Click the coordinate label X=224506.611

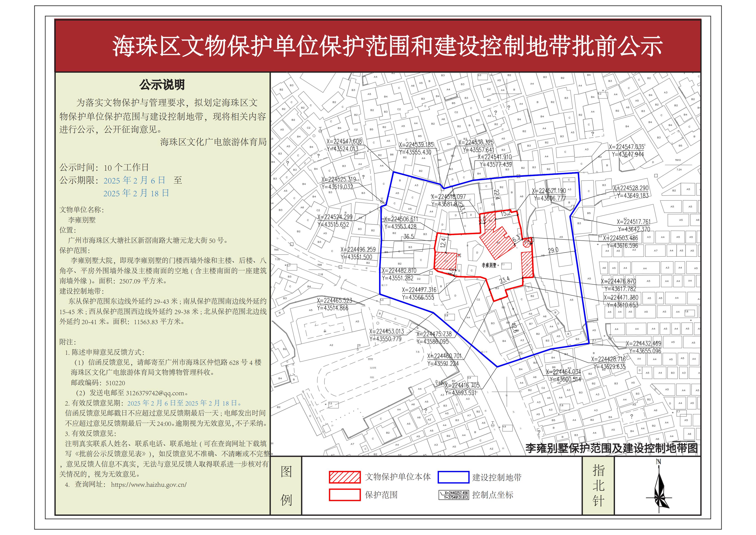pos(401,219)
